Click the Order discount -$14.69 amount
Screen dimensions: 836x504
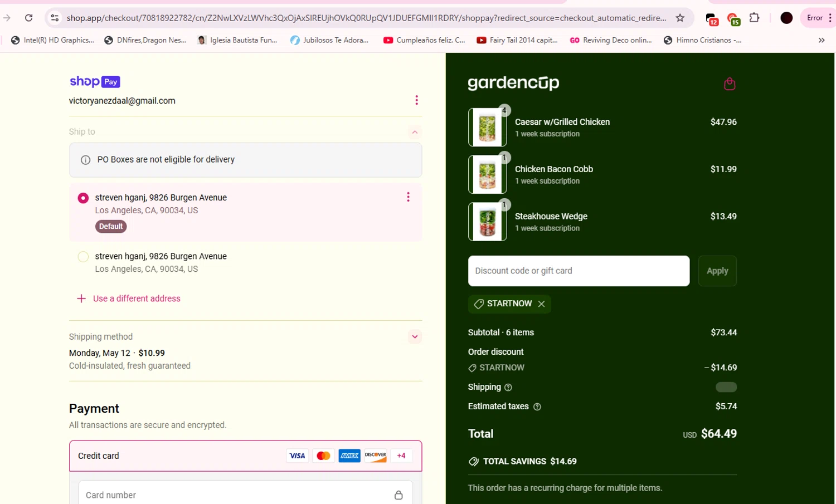(721, 368)
